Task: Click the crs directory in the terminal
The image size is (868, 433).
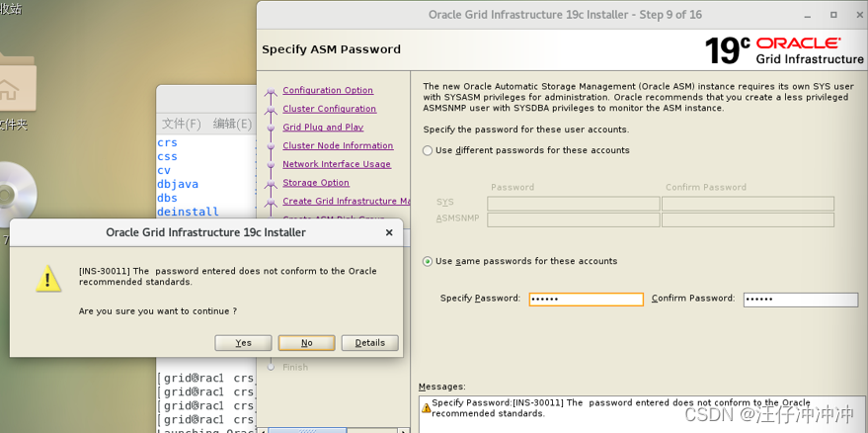Action: [x=167, y=143]
